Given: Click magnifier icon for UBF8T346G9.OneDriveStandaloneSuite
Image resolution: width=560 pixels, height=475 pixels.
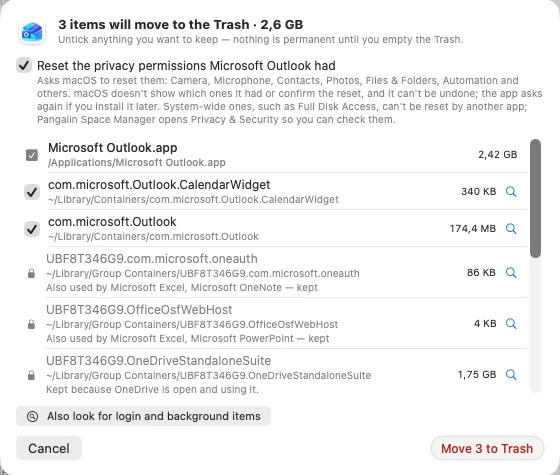Looking at the screenshot, I should pos(511,375).
